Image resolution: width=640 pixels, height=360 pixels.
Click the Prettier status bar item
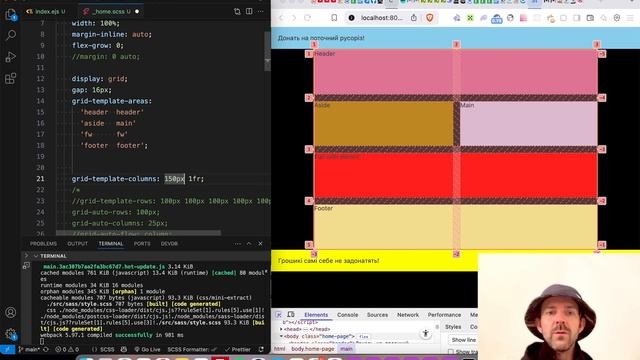(x=238, y=350)
